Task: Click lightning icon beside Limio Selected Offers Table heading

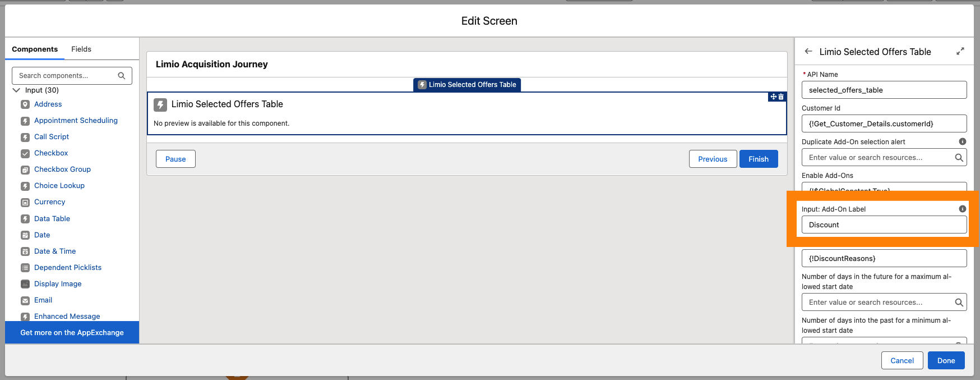Action: point(160,104)
